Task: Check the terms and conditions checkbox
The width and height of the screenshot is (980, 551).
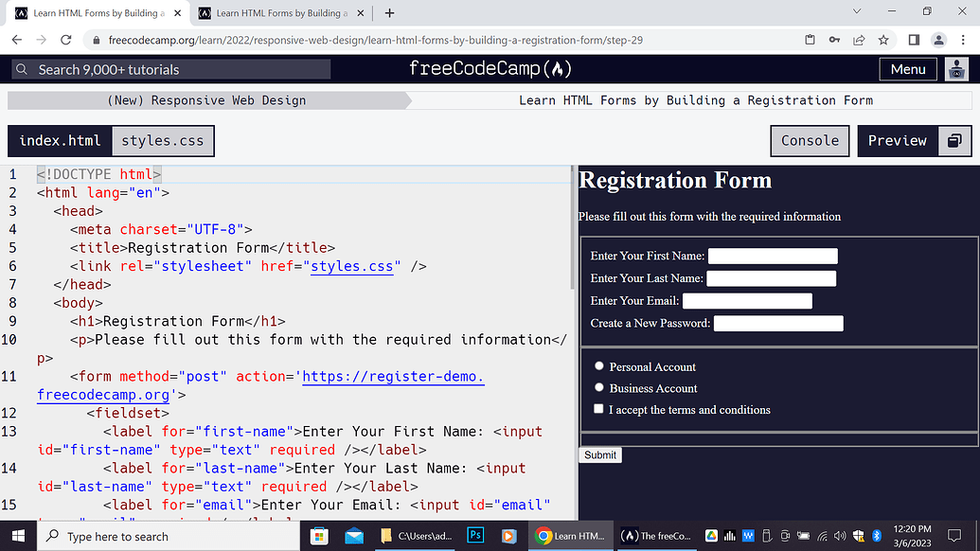Action: pos(598,408)
